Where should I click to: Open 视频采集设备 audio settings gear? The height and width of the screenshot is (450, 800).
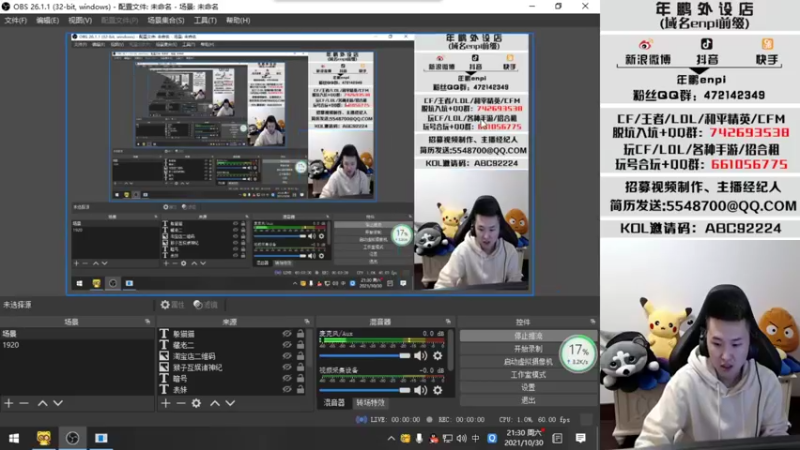point(438,390)
